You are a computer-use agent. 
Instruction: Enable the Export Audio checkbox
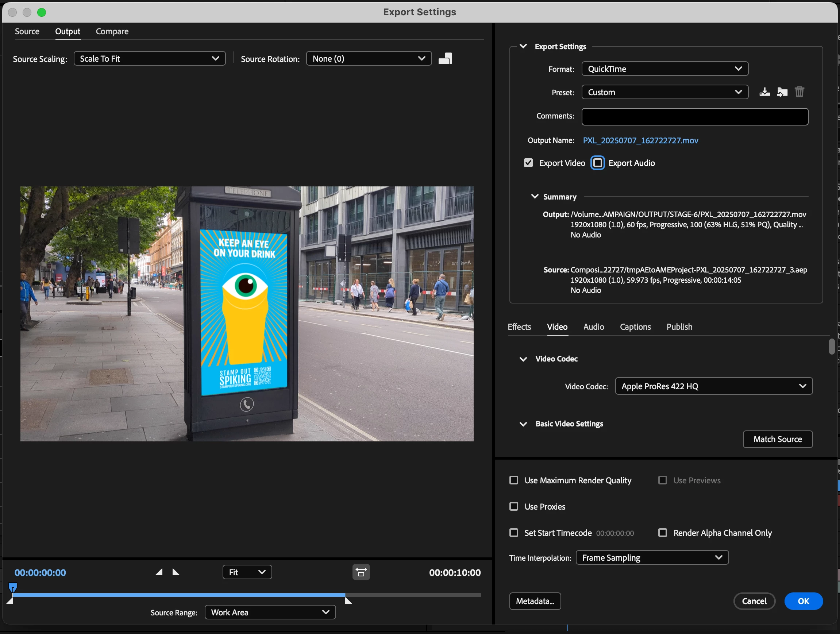(x=598, y=163)
